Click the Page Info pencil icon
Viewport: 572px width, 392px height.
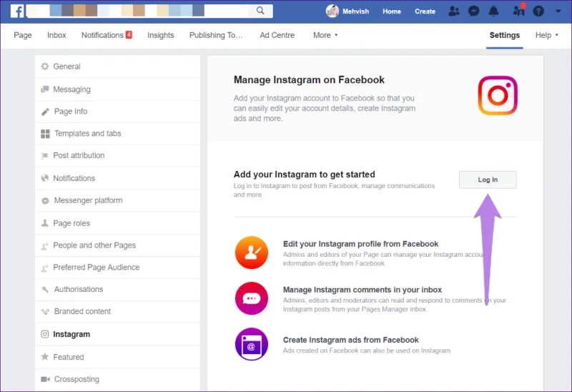(x=45, y=112)
